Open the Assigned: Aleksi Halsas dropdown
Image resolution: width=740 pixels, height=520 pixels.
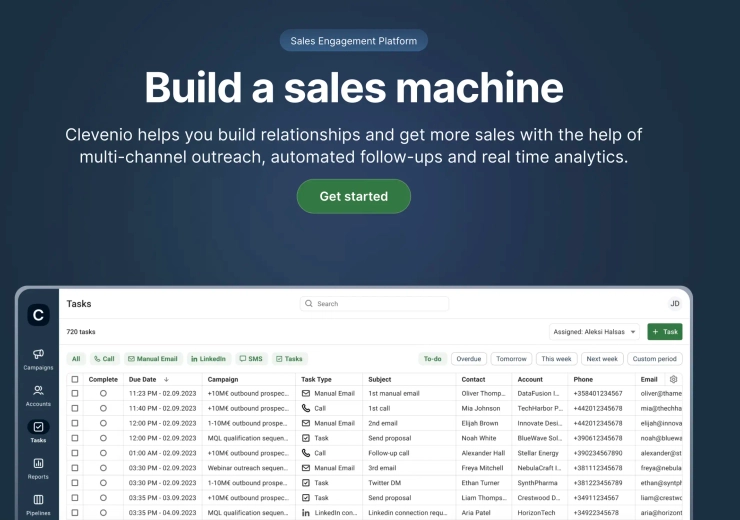594,332
